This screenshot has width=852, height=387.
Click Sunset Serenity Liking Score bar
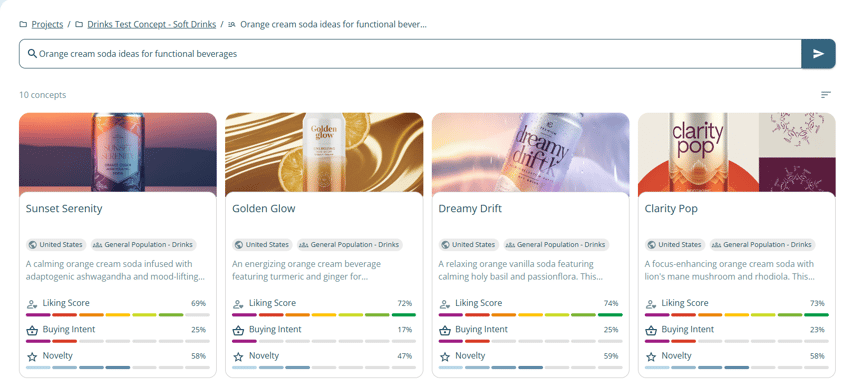tap(117, 315)
